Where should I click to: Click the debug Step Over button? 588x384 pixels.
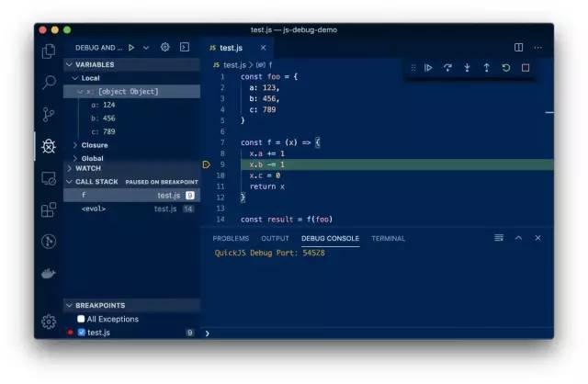447,67
